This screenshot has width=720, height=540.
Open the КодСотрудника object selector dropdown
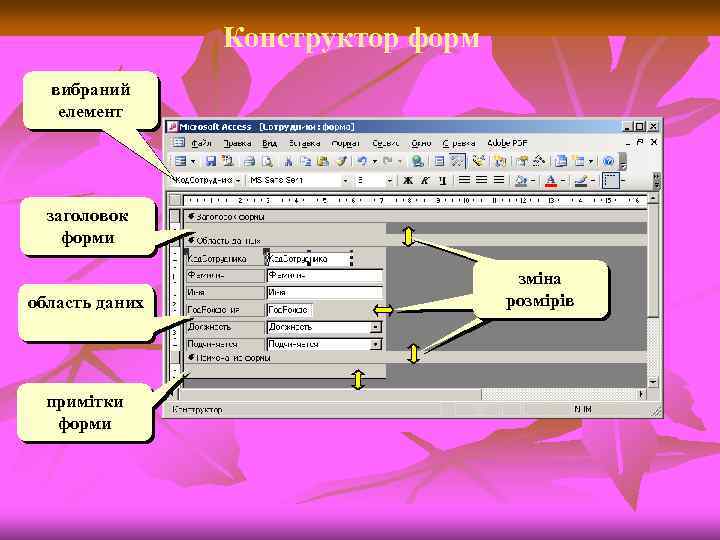(238, 180)
